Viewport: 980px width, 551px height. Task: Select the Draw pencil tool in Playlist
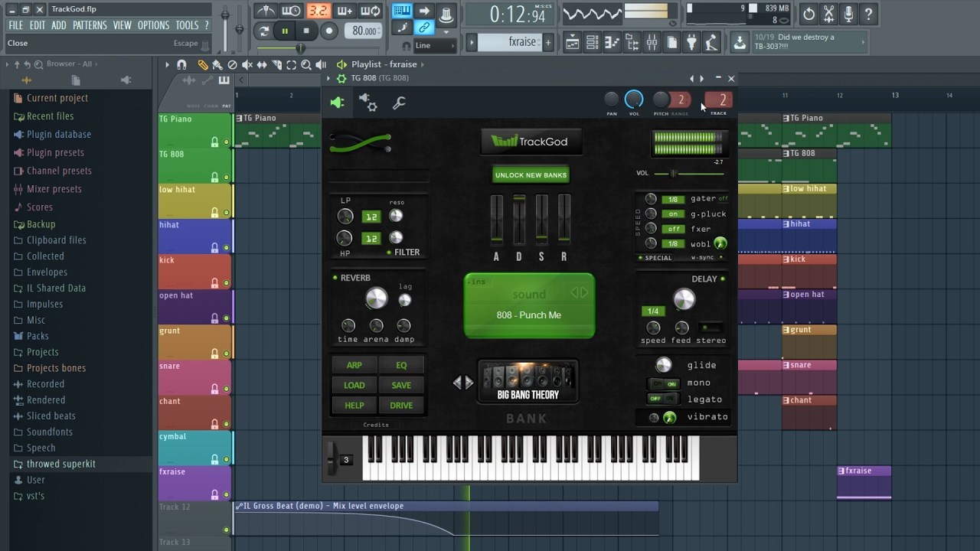click(x=202, y=65)
